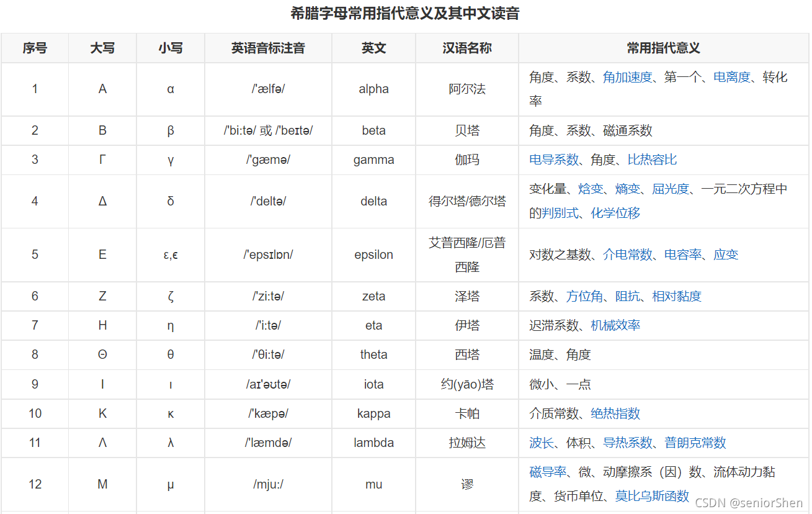The height and width of the screenshot is (514, 812).
Task: Click the 英语音标注音 column header
Action: pos(268,48)
